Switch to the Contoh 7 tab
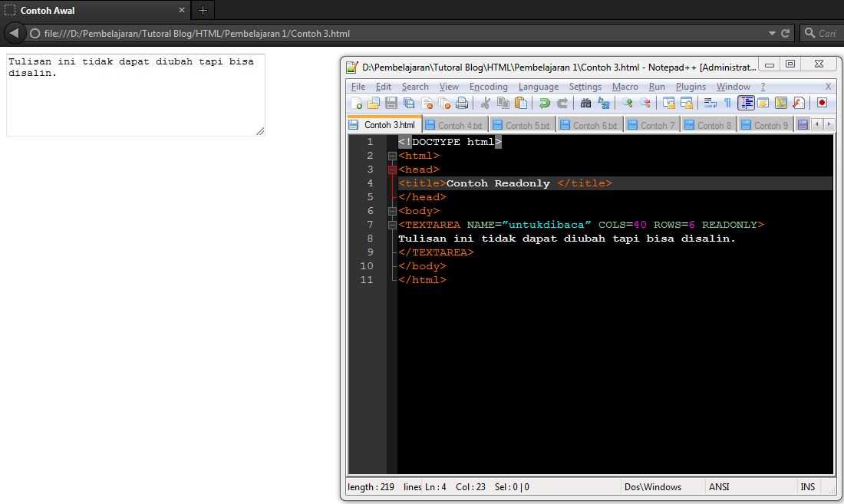This screenshot has height=504, width=844. point(652,125)
